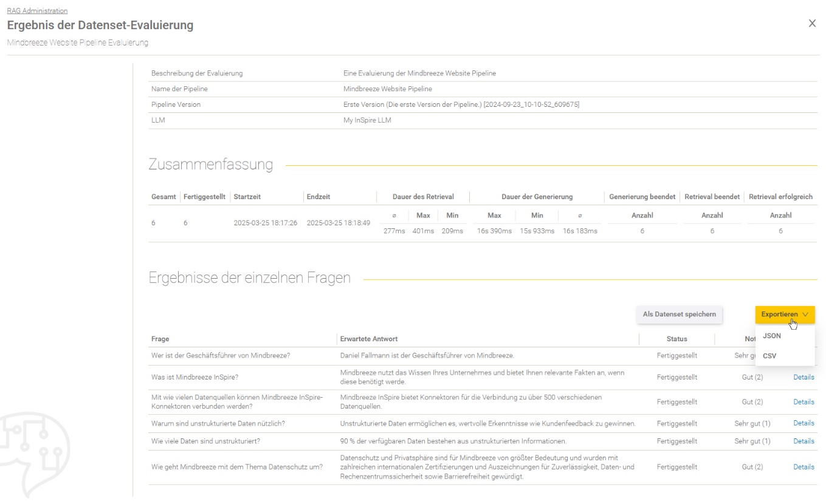
Task: Click the 209ms min retrieval value
Action: pos(452,231)
